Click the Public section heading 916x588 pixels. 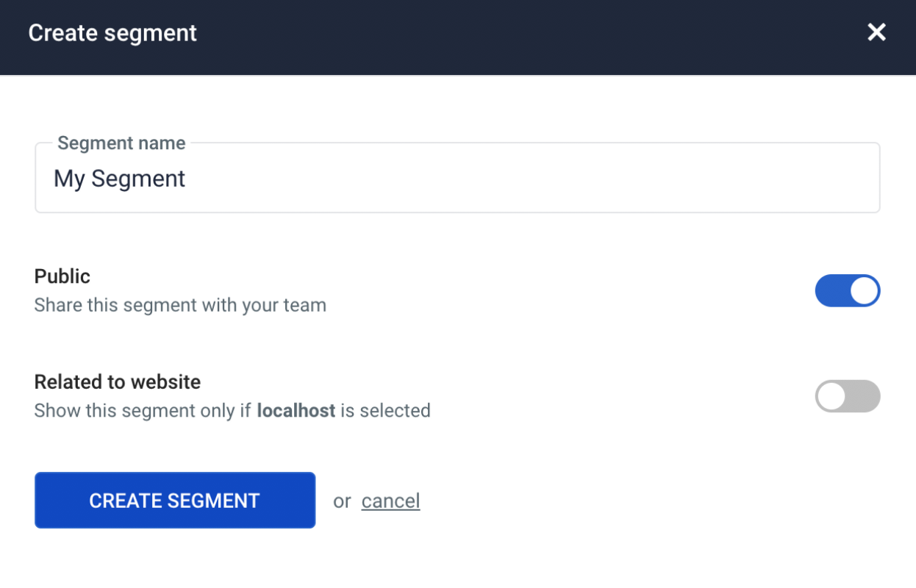tap(62, 276)
